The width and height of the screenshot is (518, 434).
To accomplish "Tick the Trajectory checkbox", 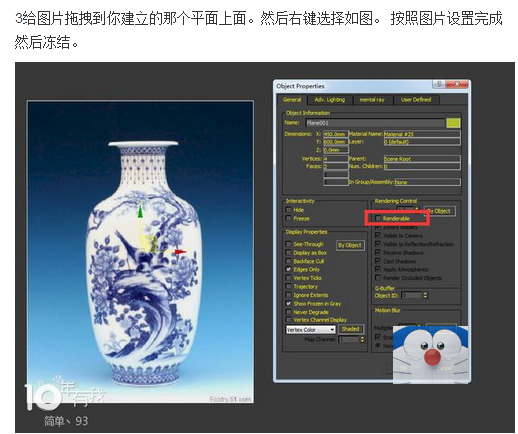I will 289,286.
